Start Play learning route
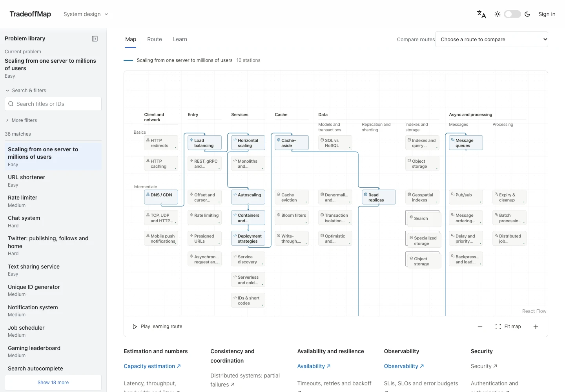Image resolution: width=565 pixels, height=392 pixels. click(157, 327)
